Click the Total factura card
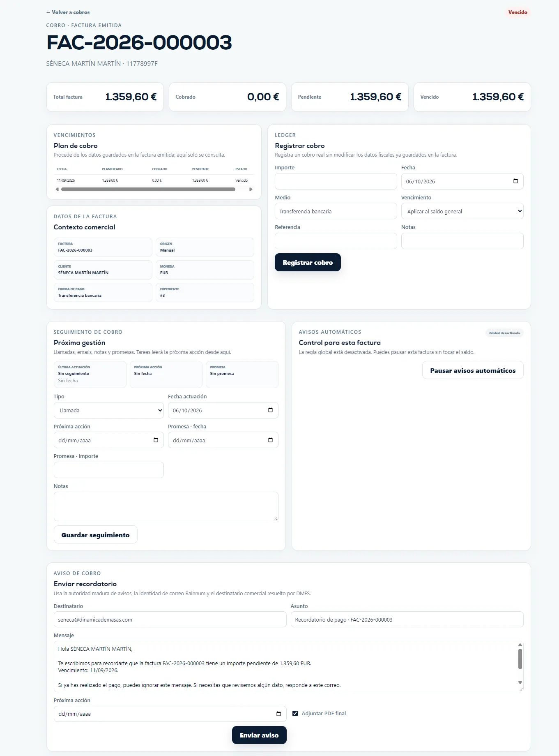Viewport: 559px width, 756px height. click(105, 97)
